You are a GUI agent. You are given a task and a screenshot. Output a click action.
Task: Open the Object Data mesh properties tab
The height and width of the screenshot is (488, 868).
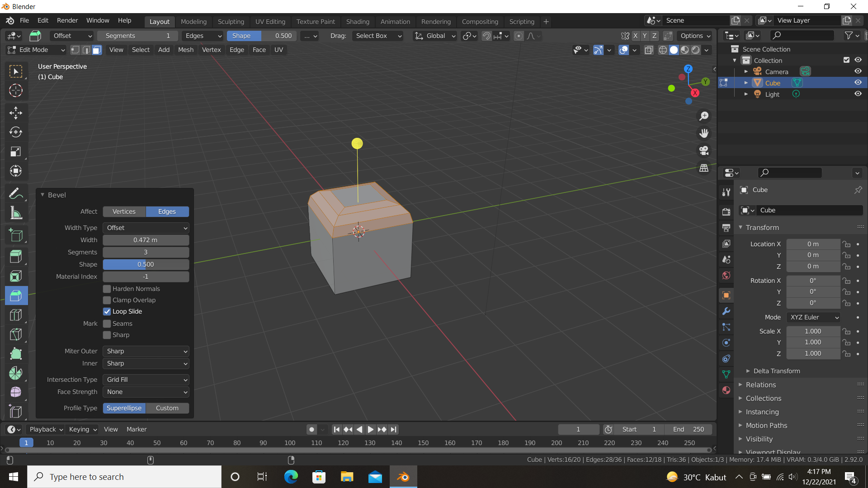click(726, 375)
